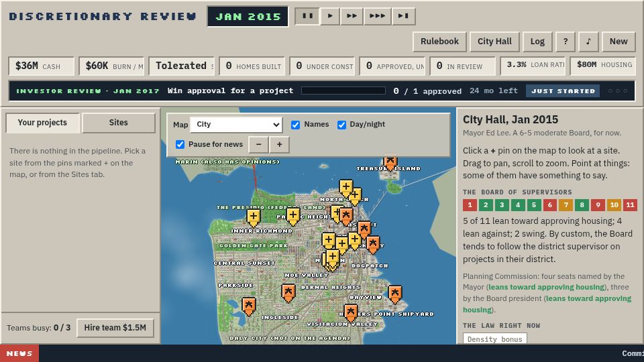
Task: Open the Log
Action: (x=537, y=42)
